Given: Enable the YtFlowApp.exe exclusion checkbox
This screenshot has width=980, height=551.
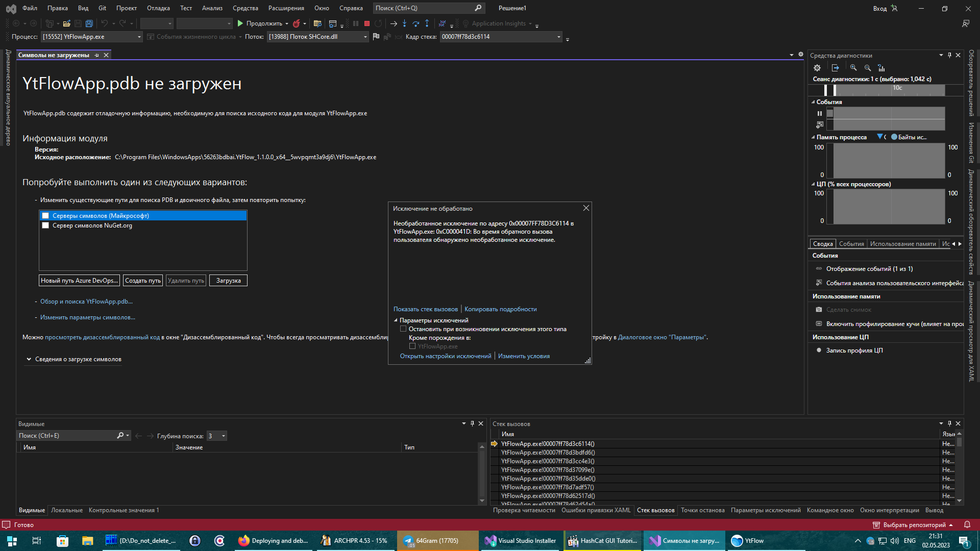Looking at the screenshot, I should click(412, 346).
